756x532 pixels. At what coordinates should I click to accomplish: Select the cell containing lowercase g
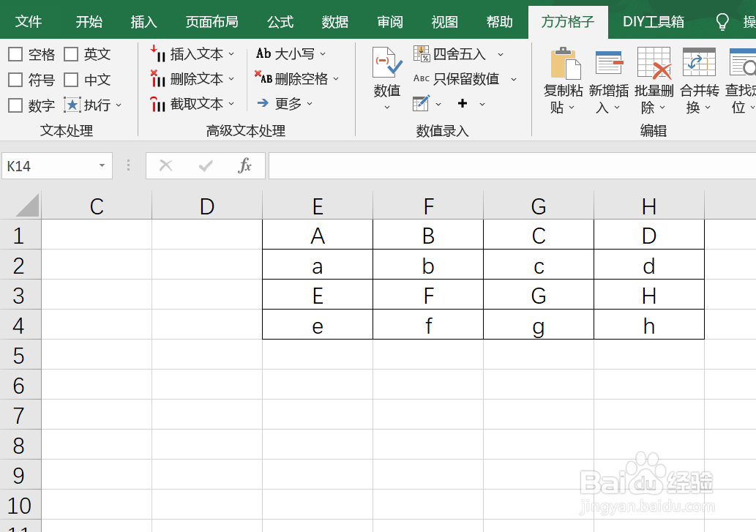tap(539, 325)
